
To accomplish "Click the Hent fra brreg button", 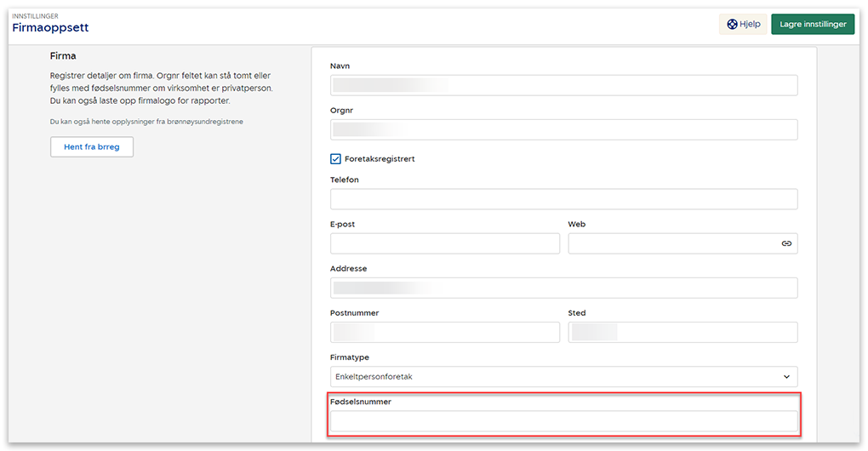I will tap(92, 147).
